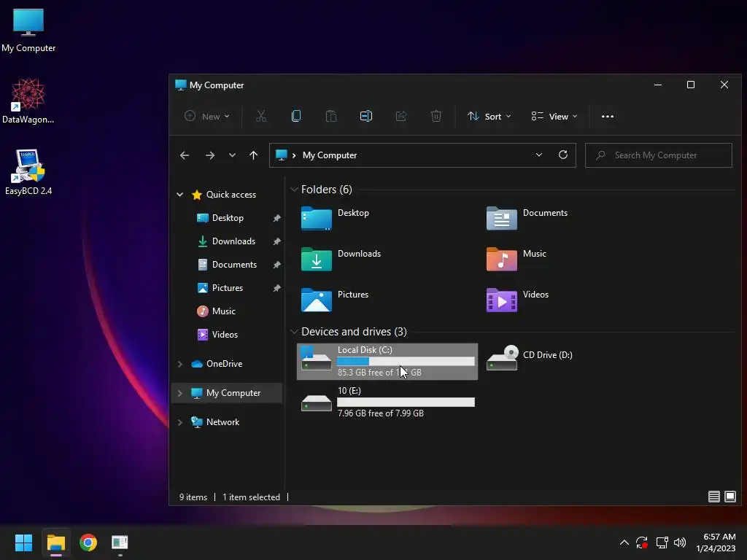Switch to details view icon in status bar
The width and height of the screenshot is (747, 560).
713,497
